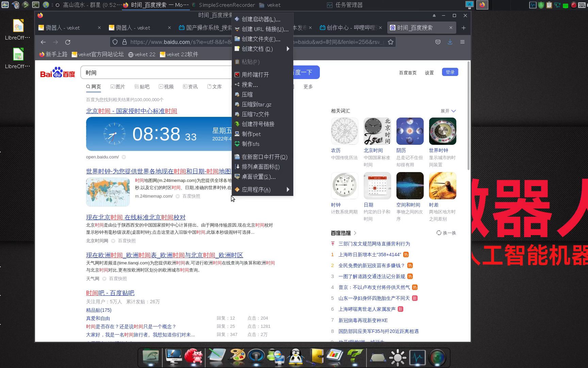Switch to 任务管理器 in taskbar
Screen dimensions: 588x368
coord(345,5)
